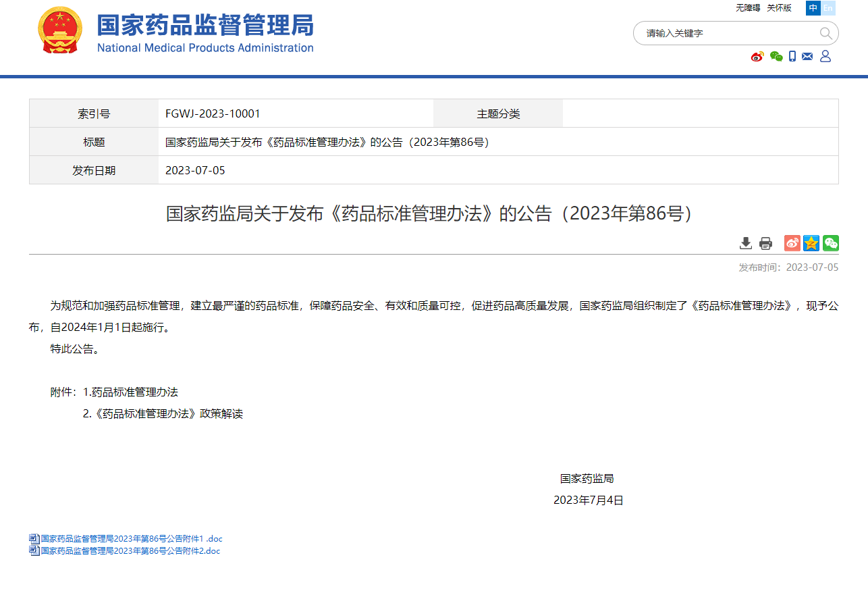Click 发布时间：2023-07-05 text
868x595 pixels.
pyautogui.click(x=788, y=267)
